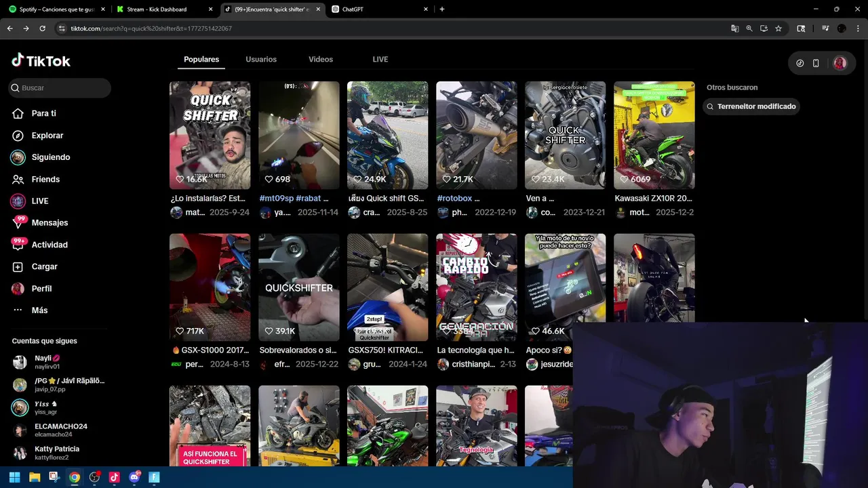The image size is (868, 488).
Task: Open Chrome media controls icon
Action: [x=825, y=28]
